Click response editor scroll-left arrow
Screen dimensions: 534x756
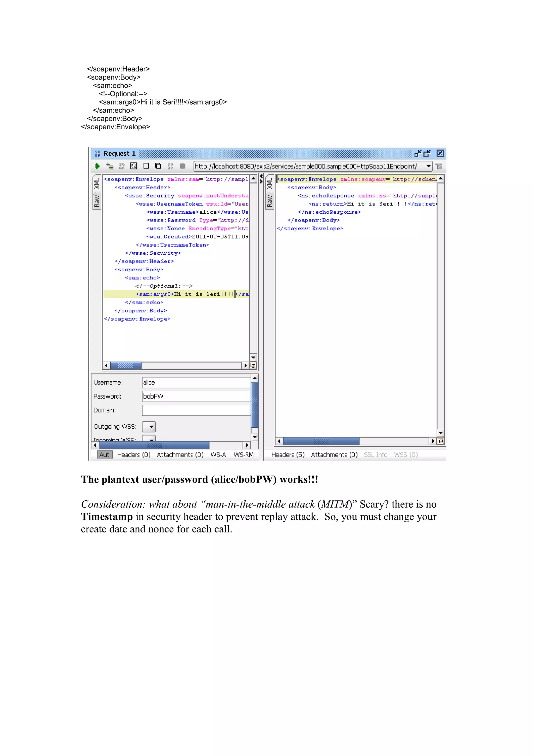tap(279, 441)
